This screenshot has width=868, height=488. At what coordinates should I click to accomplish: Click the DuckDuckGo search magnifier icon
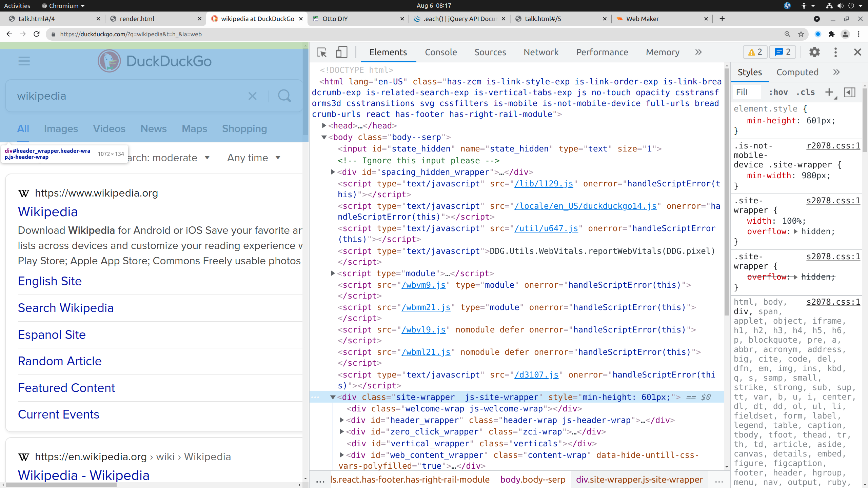pyautogui.click(x=284, y=96)
